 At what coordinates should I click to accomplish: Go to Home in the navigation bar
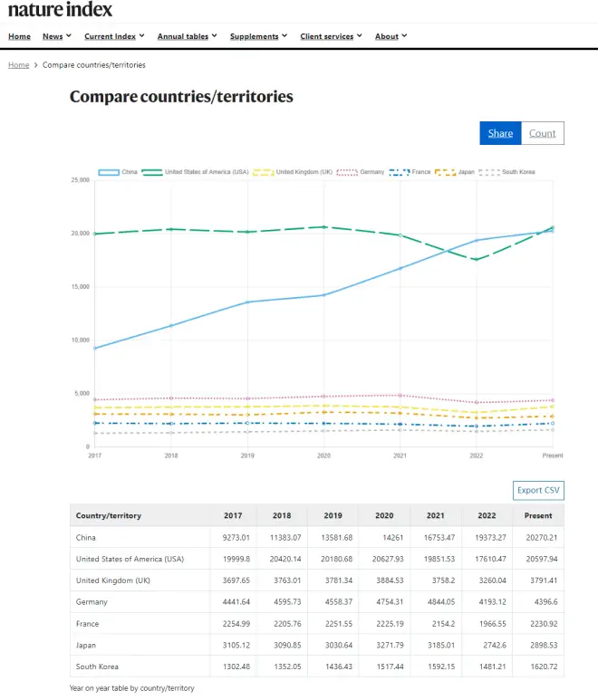click(x=19, y=36)
